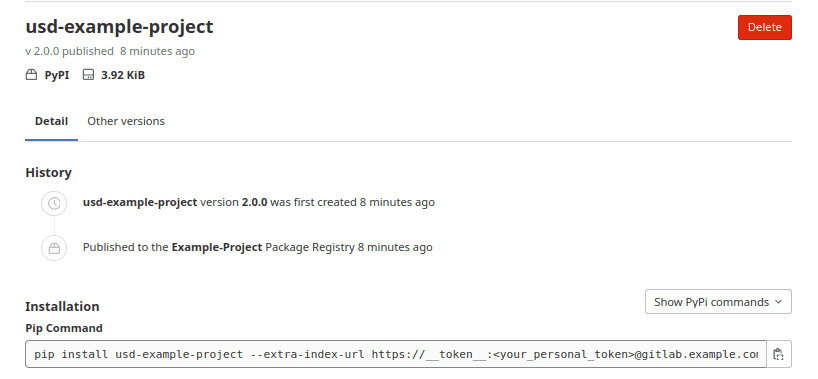The width and height of the screenshot is (818, 379).
Task: Click the Installation section heading
Action: pyautogui.click(x=62, y=306)
